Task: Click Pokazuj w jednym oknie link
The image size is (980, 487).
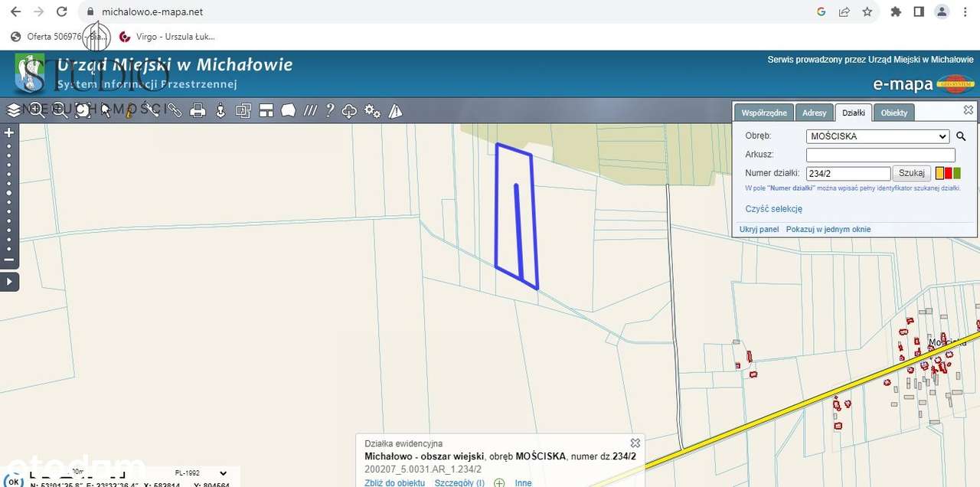Action: pos(828,229)
